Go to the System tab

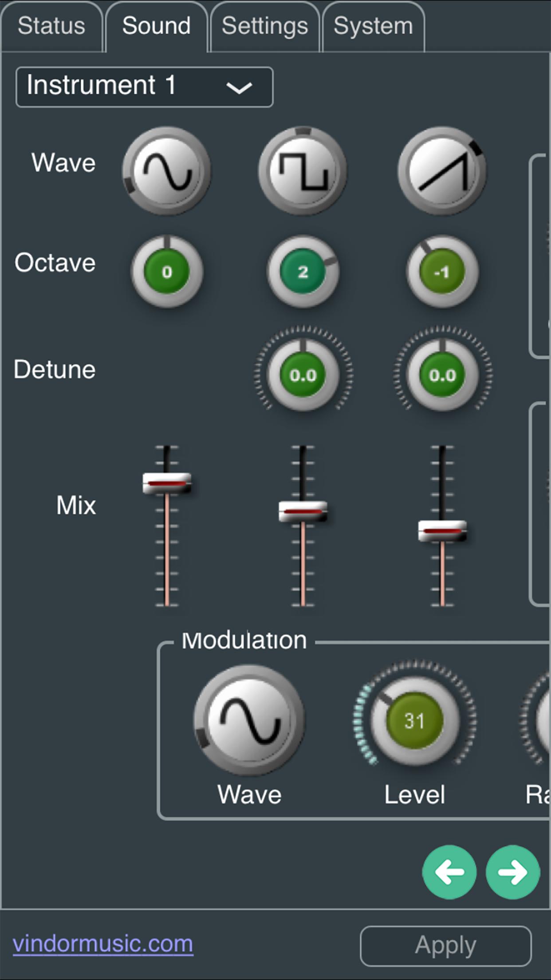[x=373, y=27]
